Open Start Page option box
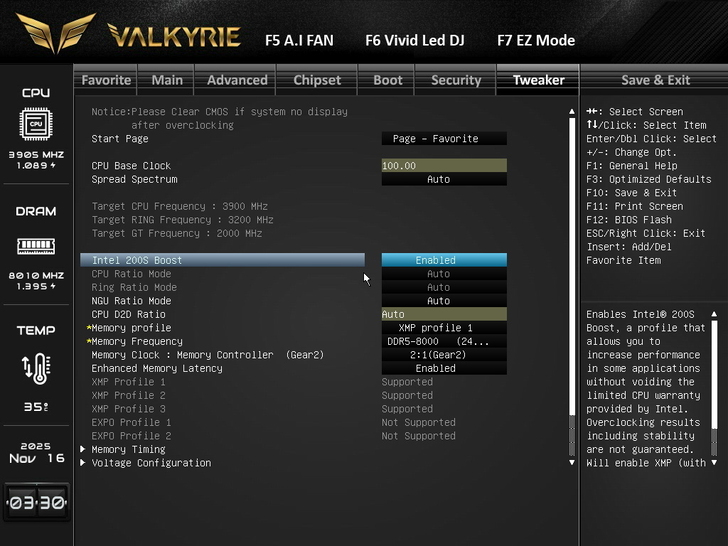This screenshot has width=728, height=546. [444, 138]
